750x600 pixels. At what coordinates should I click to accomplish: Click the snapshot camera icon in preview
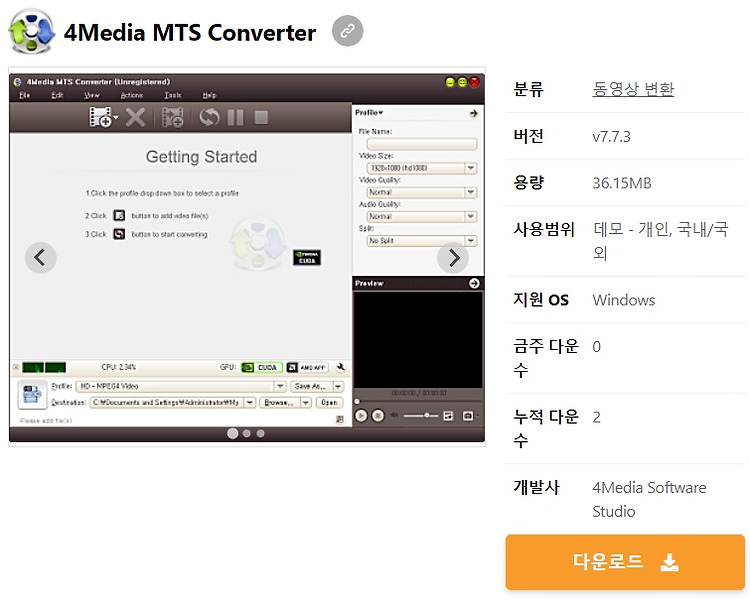(x=468, y=416)
